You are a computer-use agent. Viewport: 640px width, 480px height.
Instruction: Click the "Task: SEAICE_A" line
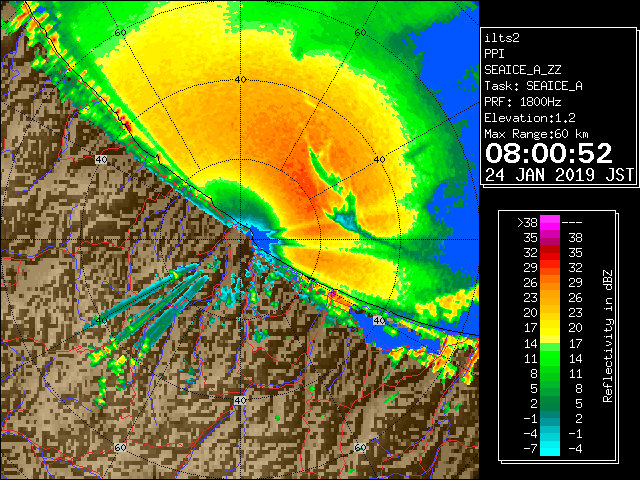pyautogui.click(x=533, y=86)
